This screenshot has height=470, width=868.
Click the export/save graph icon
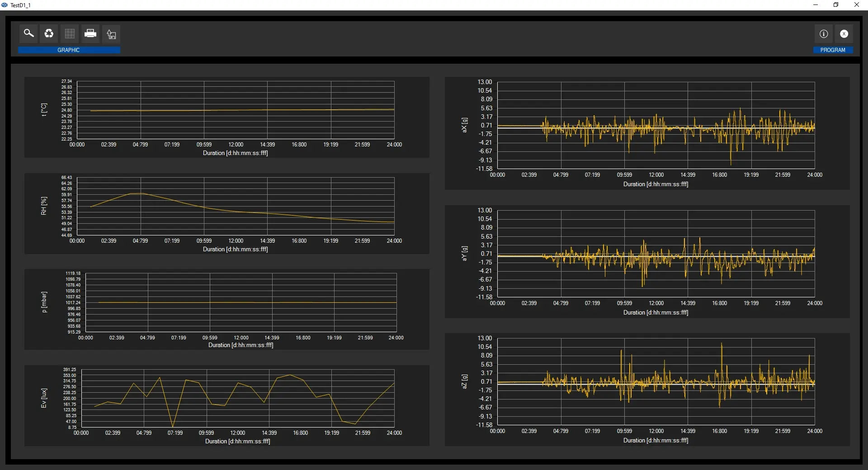click(x=111, y=34)
